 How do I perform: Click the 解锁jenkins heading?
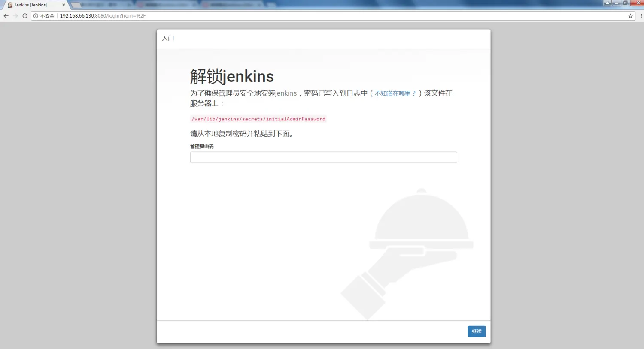232,76
